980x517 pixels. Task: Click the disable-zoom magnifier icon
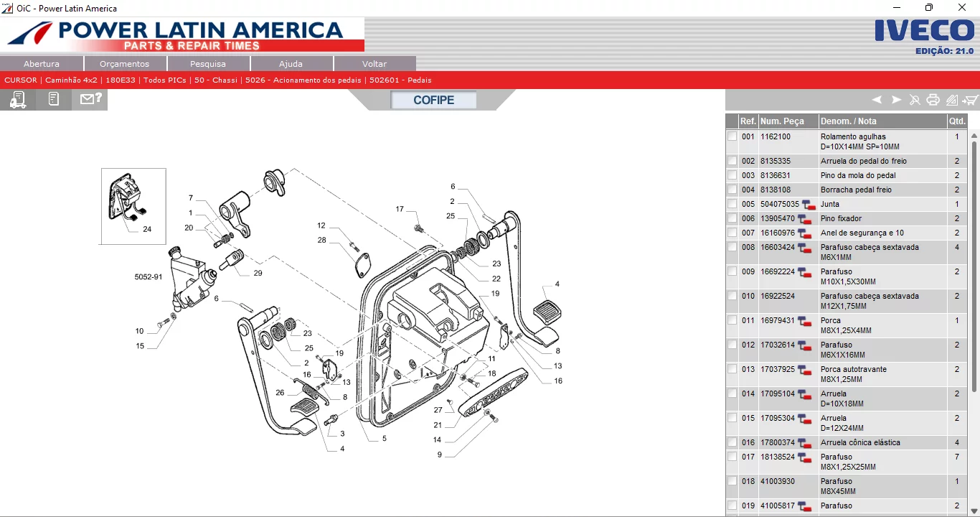point(915,100)
